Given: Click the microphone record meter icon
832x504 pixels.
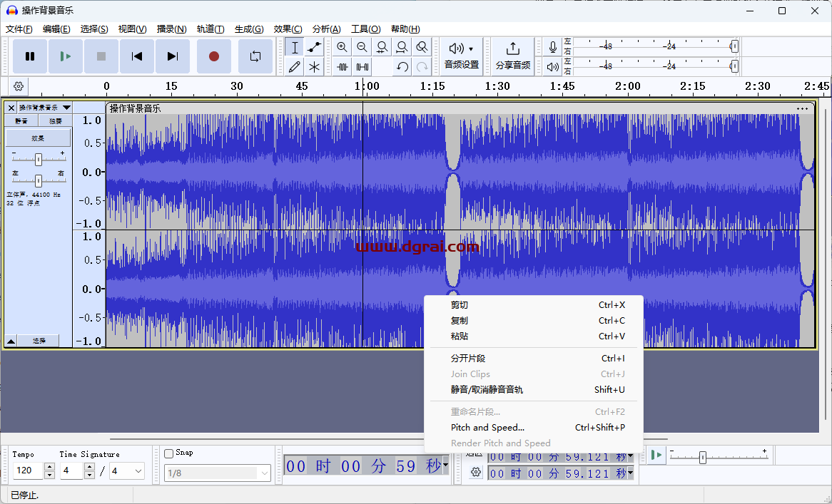Looking at the screenshot, I should pyautogui.click(x=553, y=47).
